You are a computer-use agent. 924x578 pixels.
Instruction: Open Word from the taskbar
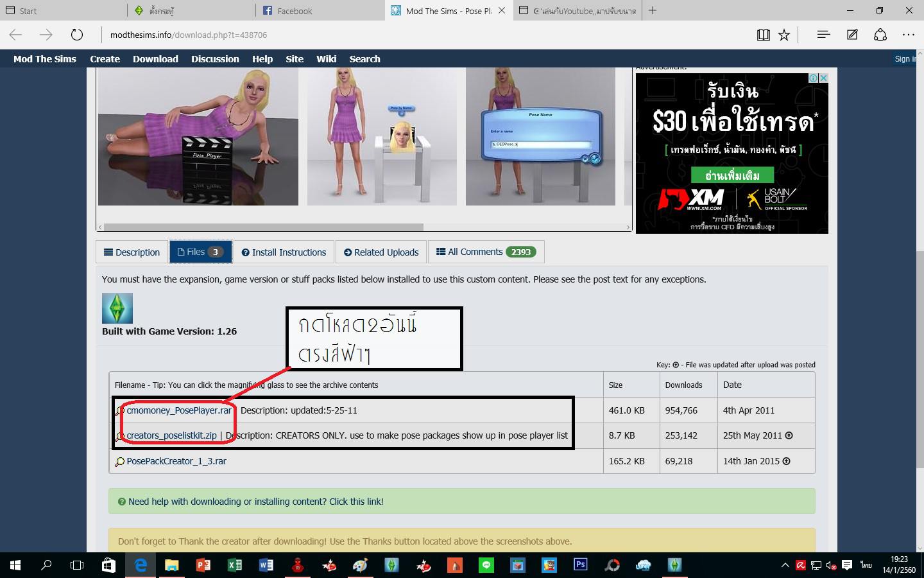click(x=266, y=565)
